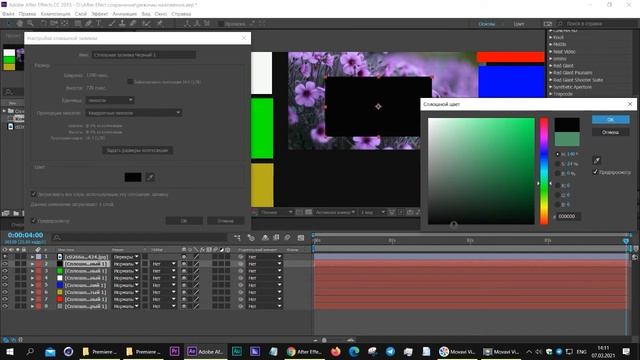
Task: Toggle lock aspect ratio checkbox
Action: click(130, 82)
